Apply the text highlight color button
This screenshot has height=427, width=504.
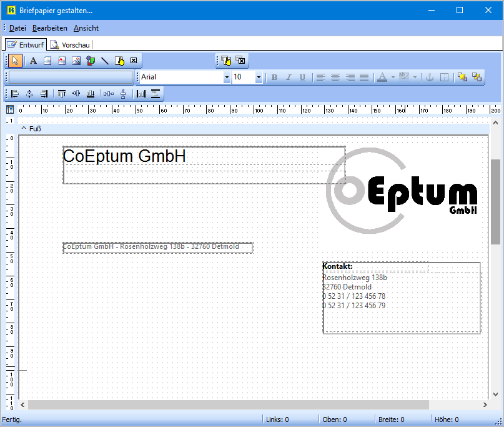[404, 78]
